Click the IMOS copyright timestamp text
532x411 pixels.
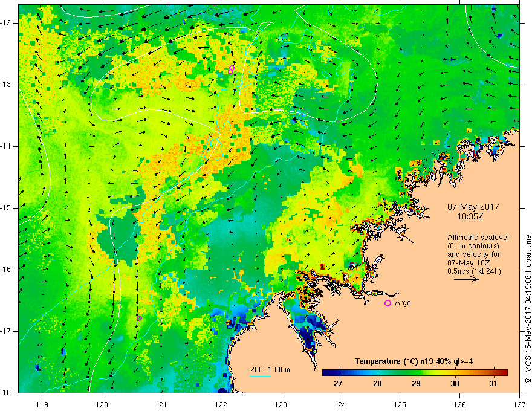click(x=528, y=309)
